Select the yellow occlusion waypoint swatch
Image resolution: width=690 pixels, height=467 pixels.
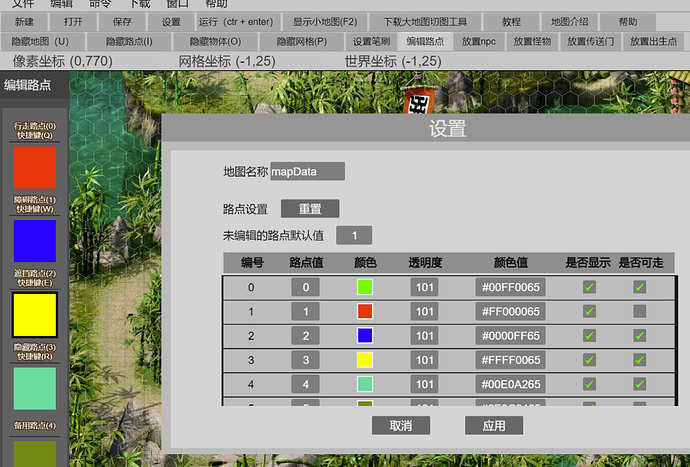(35, 315)
